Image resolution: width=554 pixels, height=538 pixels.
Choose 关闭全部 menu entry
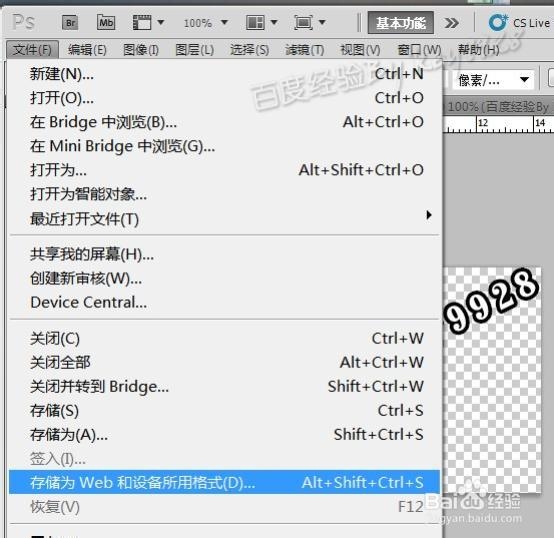(x=224, y=362)
